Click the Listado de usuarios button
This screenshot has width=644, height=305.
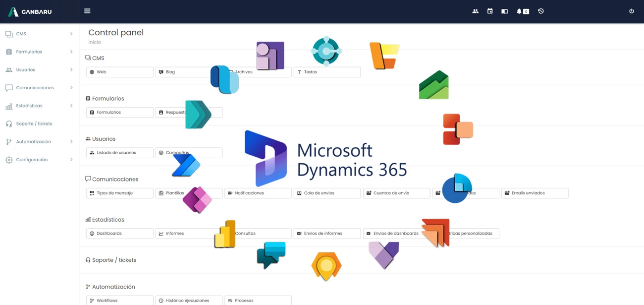pos(119,153)
